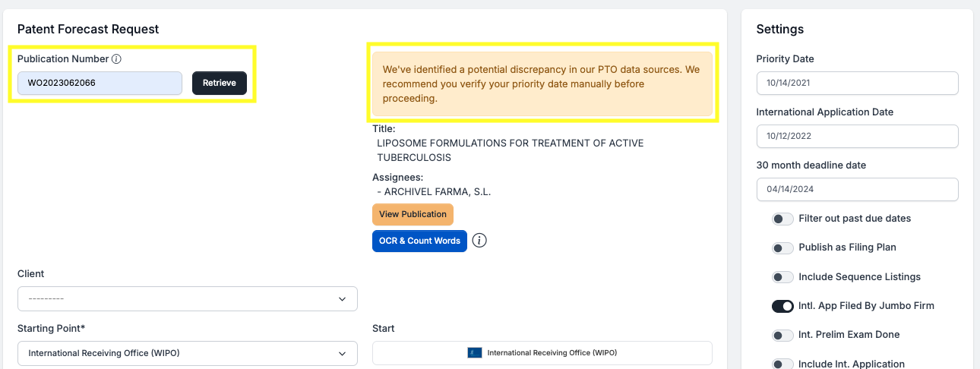The width and height of the screenshot is (980, 369).
Task: Run OCR & Count Words
Action: point(419,241)
